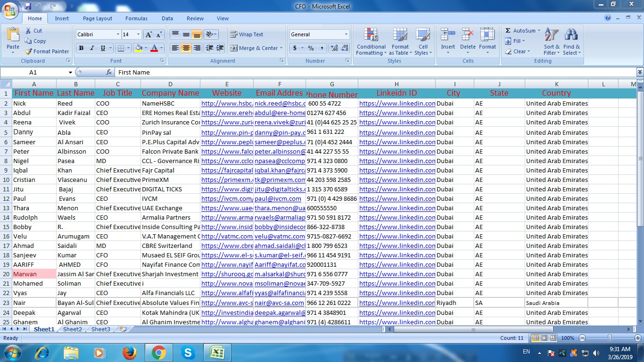Decrease Decimal places
This screenshot has width=644, height=362.
345,48
